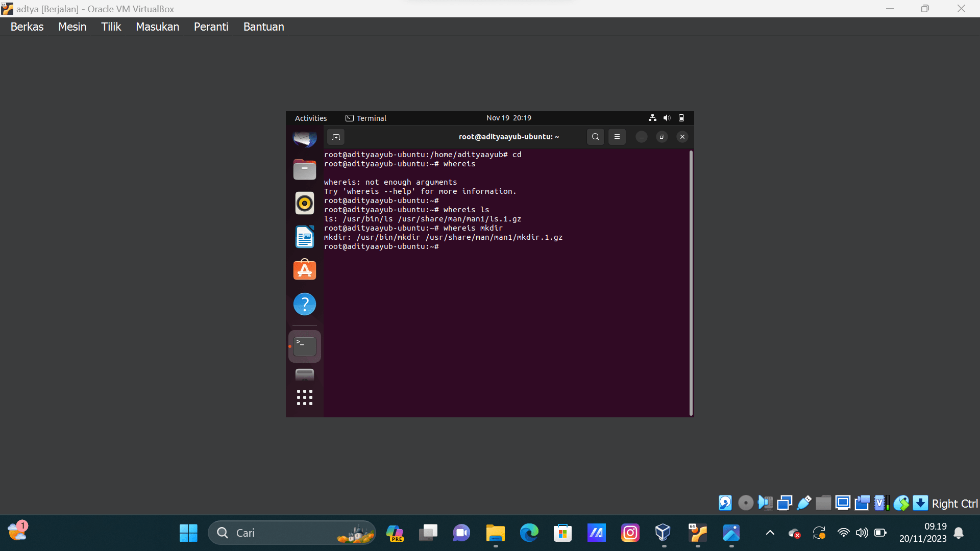This screenshot has width=980, height=551.
Task: Click the VirtualBox display status icon
Action: click(x=843, y=503)
